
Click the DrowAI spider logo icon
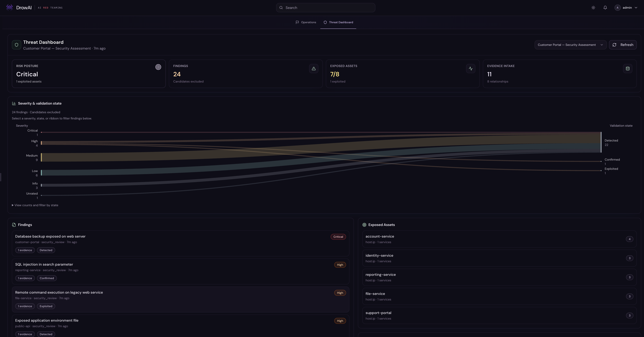(x=10, y=7)
